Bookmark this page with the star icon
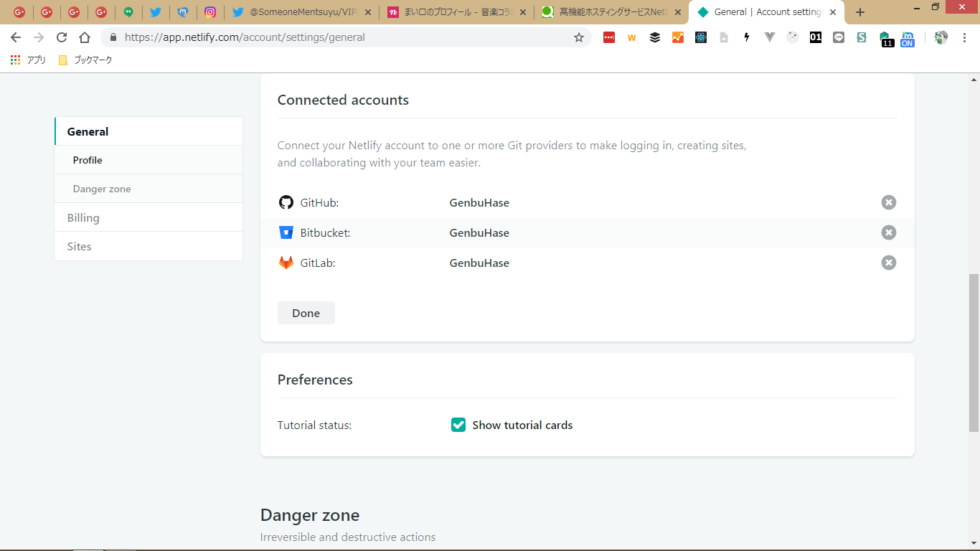Image resolution: width=980 pixels, height=551 pixels. click(579, 37)
